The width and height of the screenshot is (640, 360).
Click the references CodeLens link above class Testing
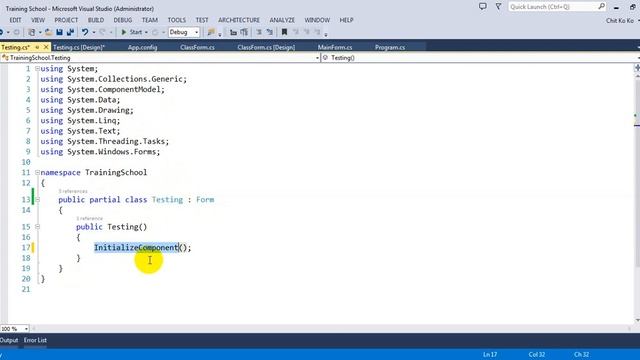click(73, 191)
